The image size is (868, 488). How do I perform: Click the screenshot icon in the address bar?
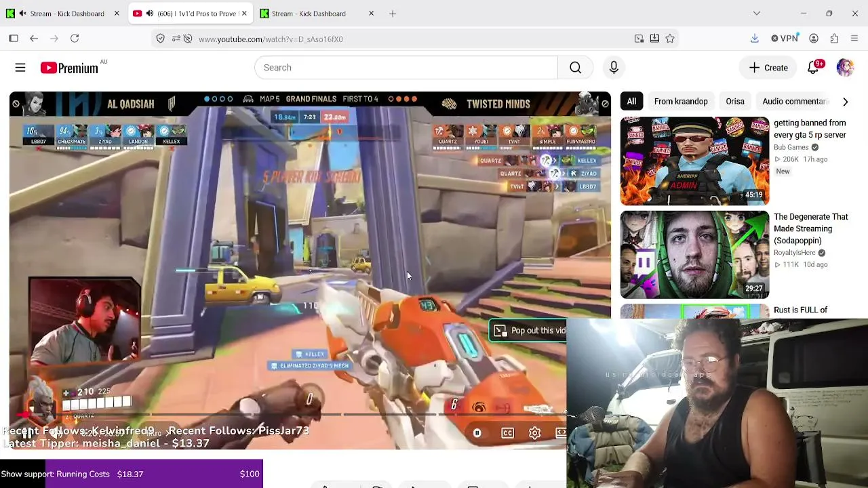[639, 39]
